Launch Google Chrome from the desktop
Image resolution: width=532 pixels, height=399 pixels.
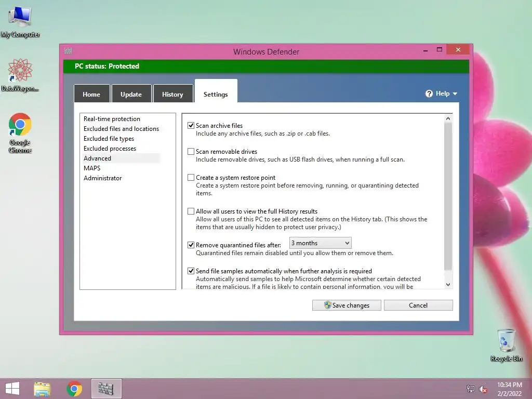pyautogui.click(x=20, y=132)
